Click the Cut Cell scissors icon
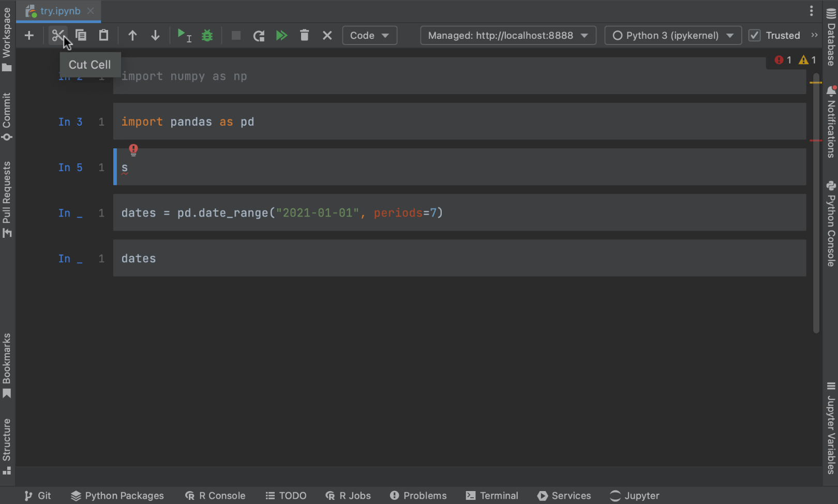This screenshot has width=838, height=504. point(57,36)
